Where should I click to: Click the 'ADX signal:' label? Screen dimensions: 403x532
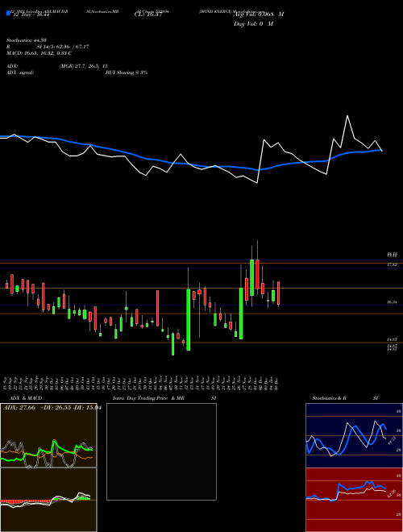coord(20,73)
